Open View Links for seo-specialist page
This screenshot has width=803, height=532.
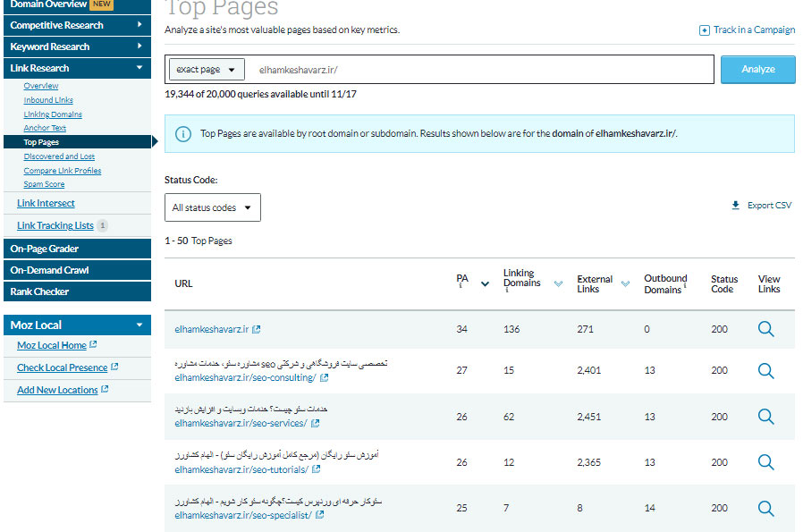click(765, 508)
